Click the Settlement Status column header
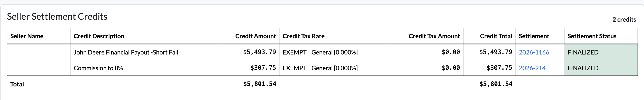The image size is (644, 100). (592, 36)
